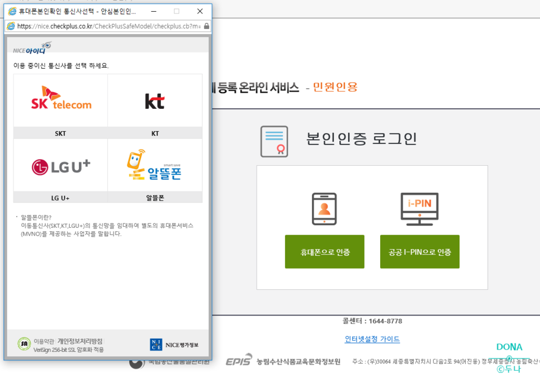Select the kt carrier logo
Image resolution: width=540 pixels, height=392 pixels.
pos(155,101)
